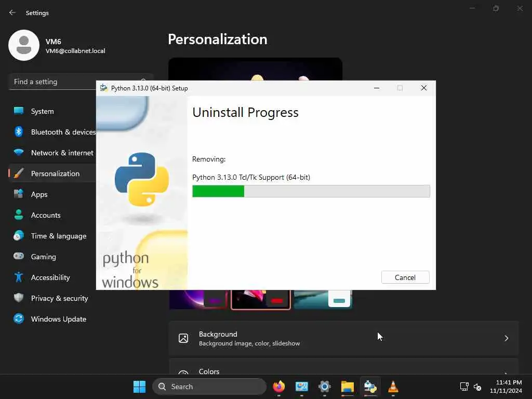The width and height of the screenshot is (532, 399).
Task: Open File Explorer from taskbar
Action: [348, 387]
